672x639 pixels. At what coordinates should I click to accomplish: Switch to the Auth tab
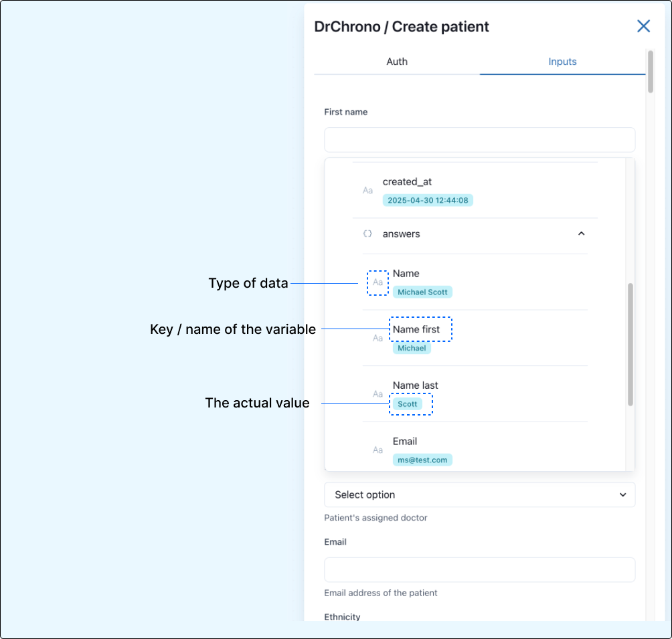point(397,62)
